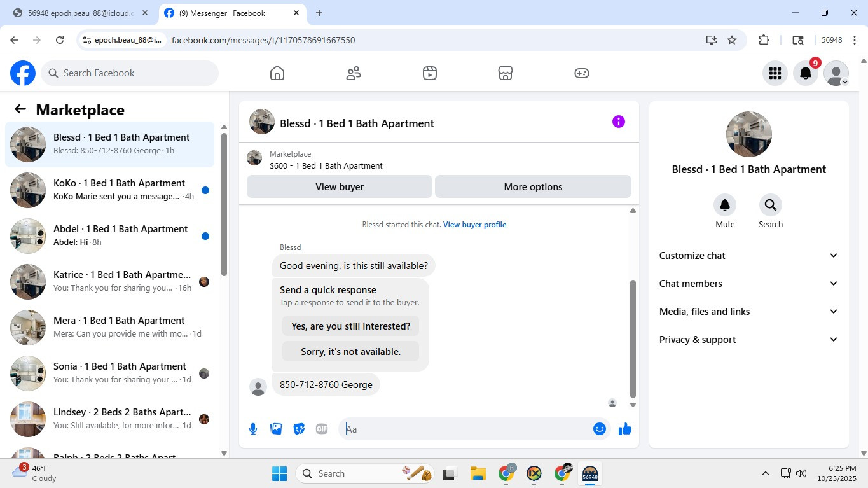Expand Customize chat section
Viewport: 868px width, 488px height.
coord(749,256)
